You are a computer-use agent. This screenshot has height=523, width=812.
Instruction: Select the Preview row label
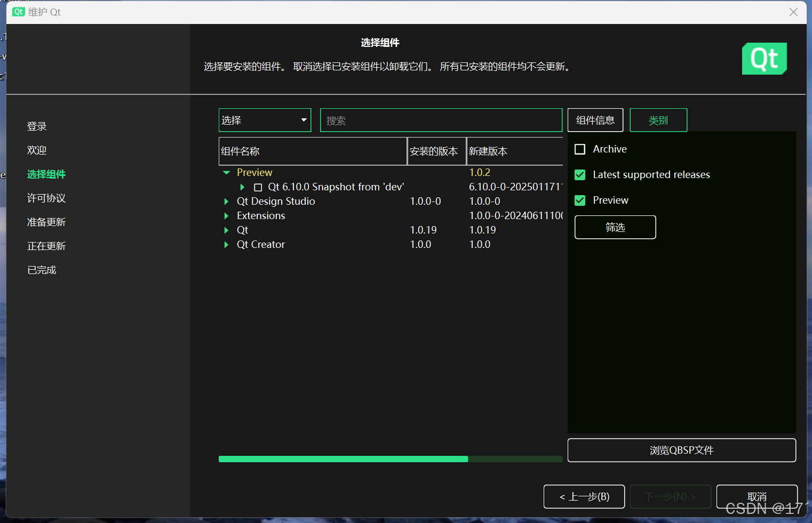pos(254,173)
